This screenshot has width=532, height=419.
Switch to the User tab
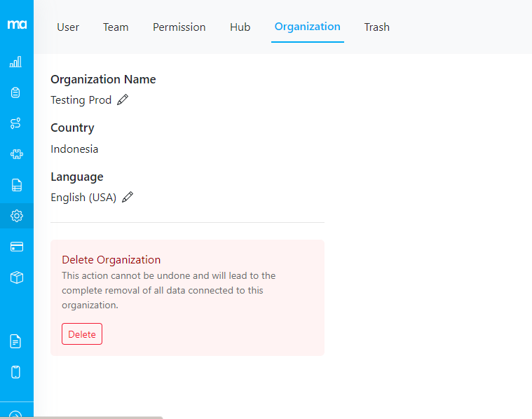(68, 27)
